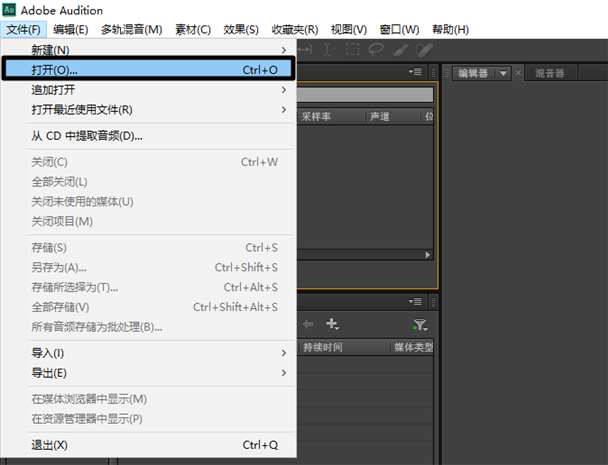Image resolution: width=608 pixels, height=465 pixels.
Task: Select the Paintbrush Selection tool icon
Action: pyautogui.click(x=401, y=50)
